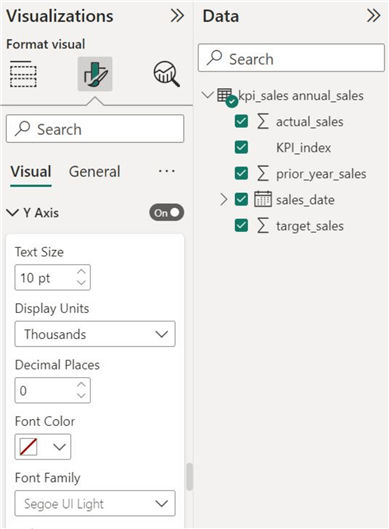This screenshot has width=389, height=529.
Task: Click the Font Color swatch
Action: [x=28, y=447]
